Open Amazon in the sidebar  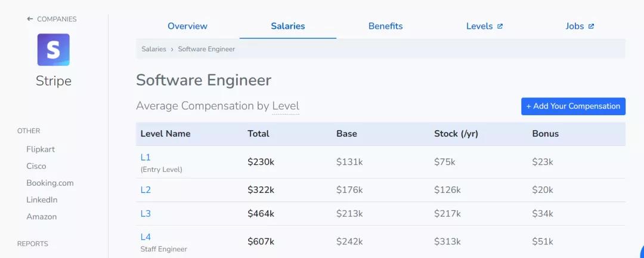coord(42,216)
